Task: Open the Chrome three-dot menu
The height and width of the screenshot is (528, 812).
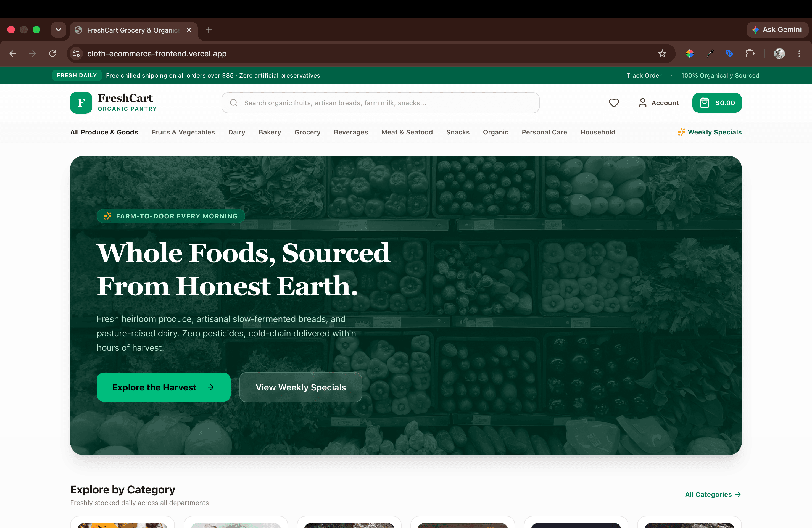Action: (x=799, y=54)
